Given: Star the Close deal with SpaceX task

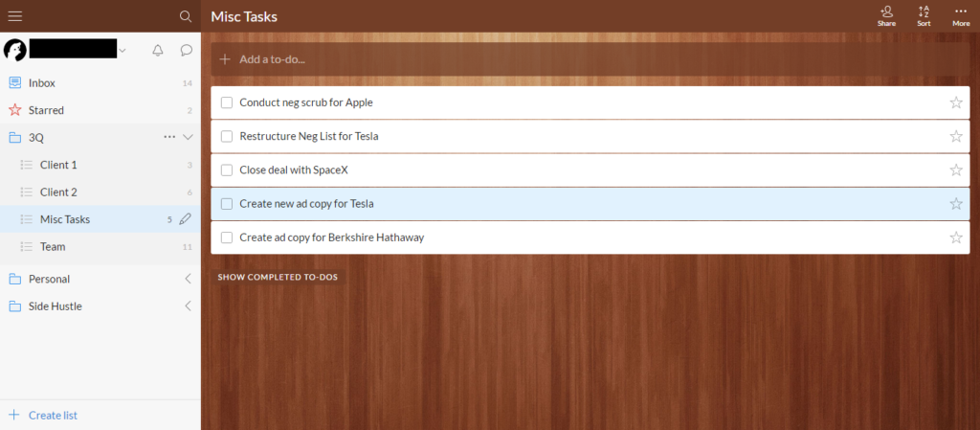Looking at the screenshot, I should pyautogui.click(x=956, y=170).
